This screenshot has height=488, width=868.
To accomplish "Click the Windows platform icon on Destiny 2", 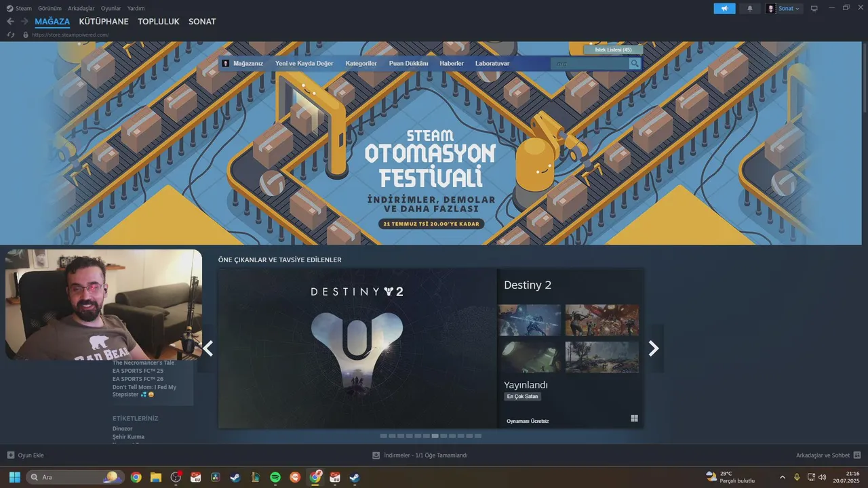I will pyautogui.click(x=634, y=418).
